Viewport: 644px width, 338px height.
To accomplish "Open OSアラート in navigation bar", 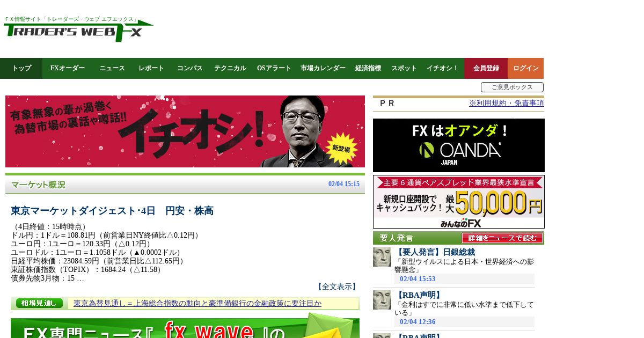I will [x=274, y=68].
